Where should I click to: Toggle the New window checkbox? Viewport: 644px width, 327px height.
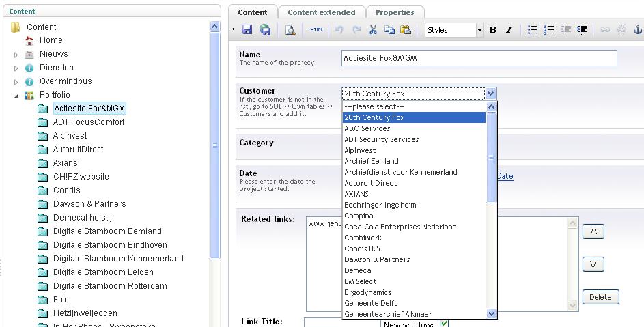[444, 324]
